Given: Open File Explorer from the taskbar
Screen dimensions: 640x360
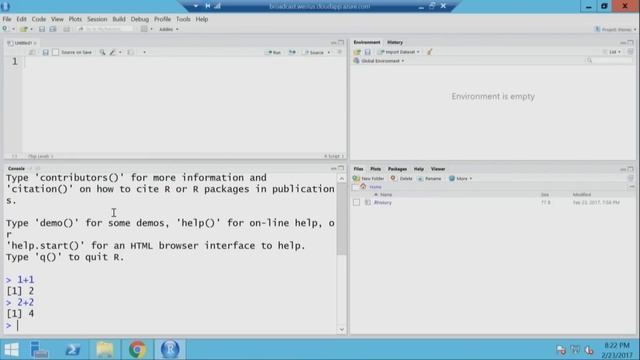Looking at the screenshot, I should 104,350.
